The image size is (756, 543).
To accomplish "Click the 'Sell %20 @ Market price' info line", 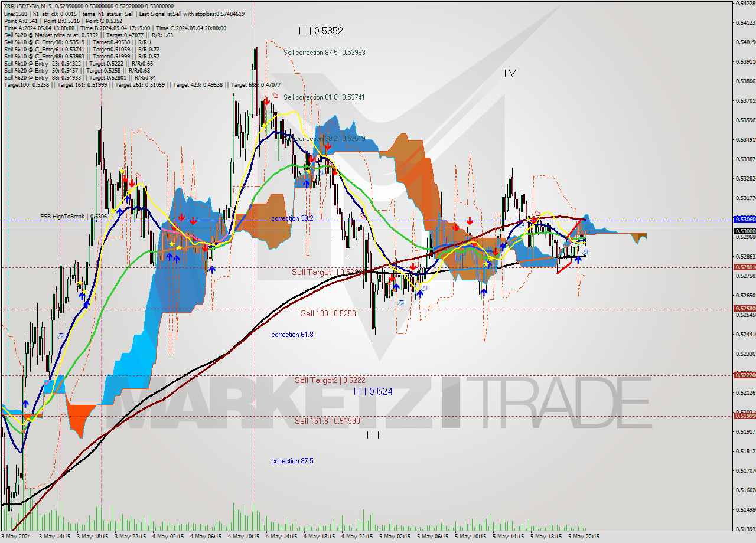I will [x=88, y=35].
